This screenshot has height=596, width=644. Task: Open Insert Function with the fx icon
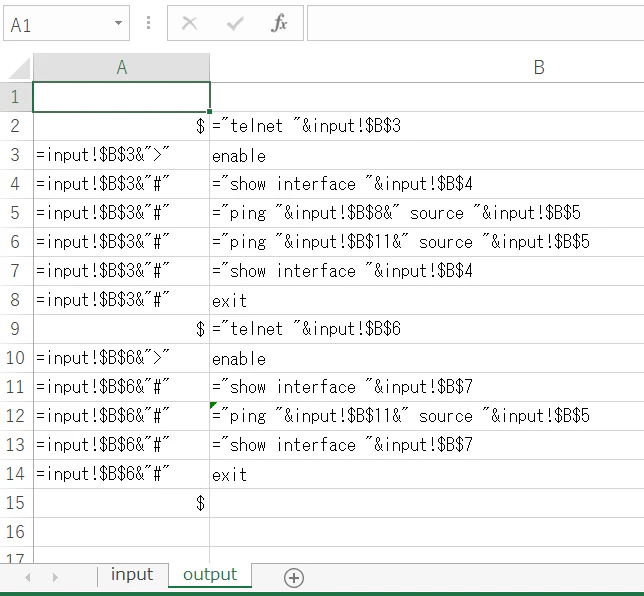pyautogui.click(x=279, y=23)
